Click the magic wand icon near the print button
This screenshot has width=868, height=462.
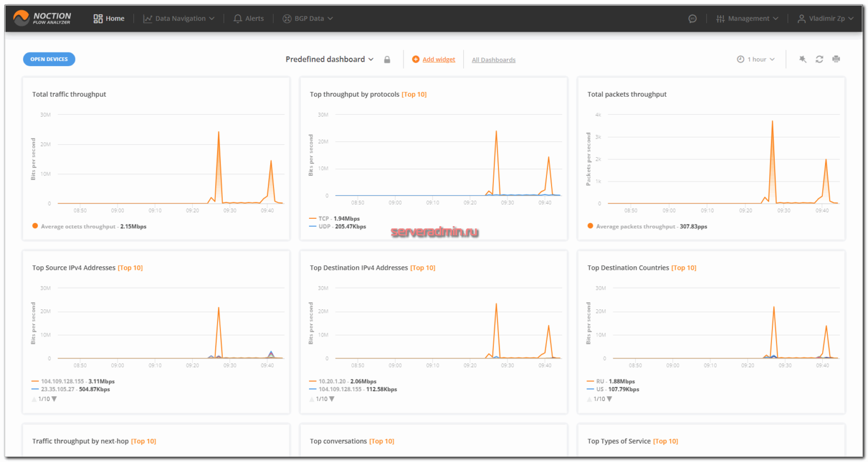[802, 59]
